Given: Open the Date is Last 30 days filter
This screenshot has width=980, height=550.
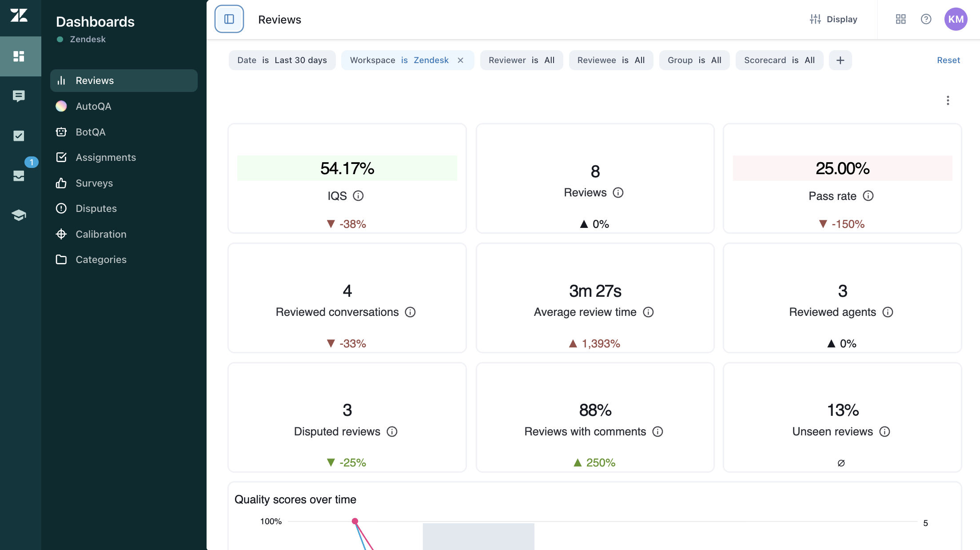Looking at the screenshot, I should point(282,60).
